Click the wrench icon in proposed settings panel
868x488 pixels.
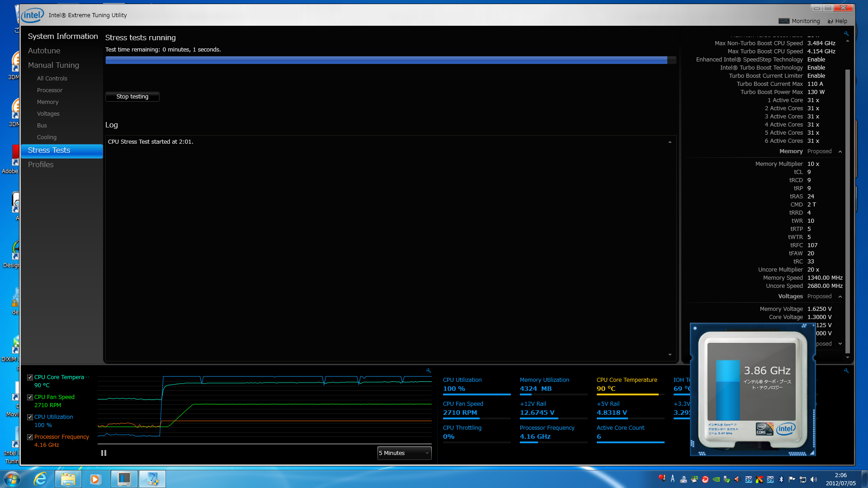coord(846,33)
